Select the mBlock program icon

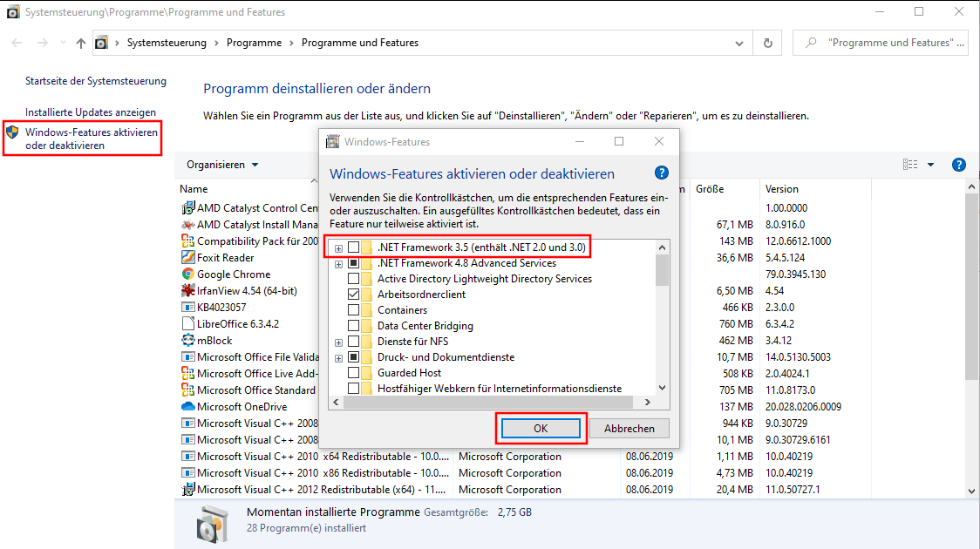[x=187, y=341]
